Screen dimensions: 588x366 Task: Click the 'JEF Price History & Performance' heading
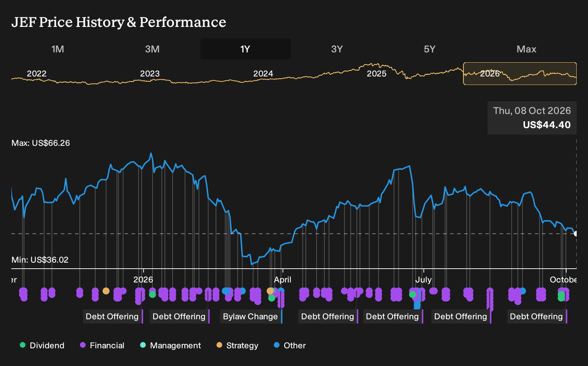click(119, 22)
